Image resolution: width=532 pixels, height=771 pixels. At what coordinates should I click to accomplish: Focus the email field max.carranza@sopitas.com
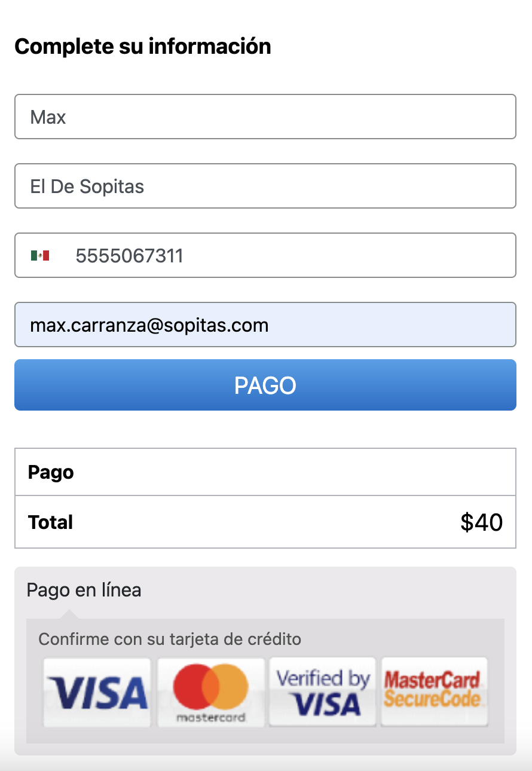[x=265, y=325]
